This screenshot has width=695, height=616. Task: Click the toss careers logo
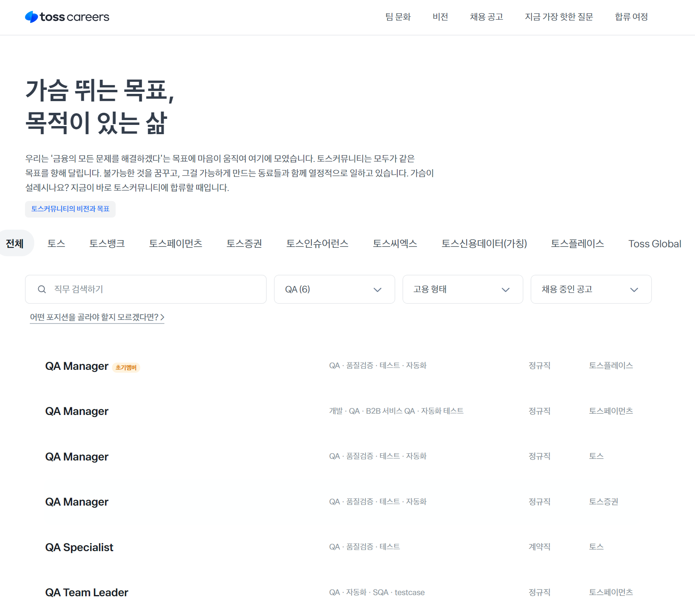click(x=67, y=17)
